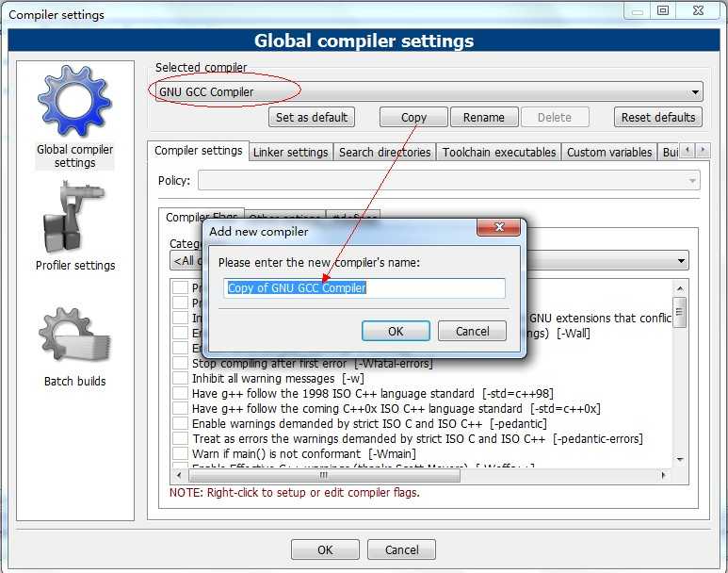Close the Add new compiler dialog
Image resolution: width=728 pixels, height=573 pixels.
[x=499, y=227]
